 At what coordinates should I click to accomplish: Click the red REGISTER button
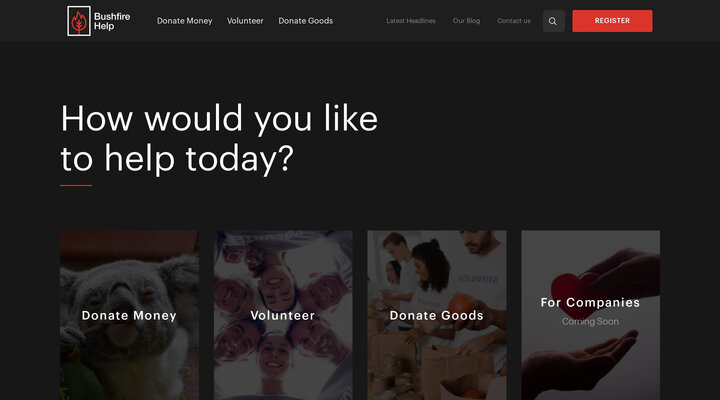click(x=612, y=21)
